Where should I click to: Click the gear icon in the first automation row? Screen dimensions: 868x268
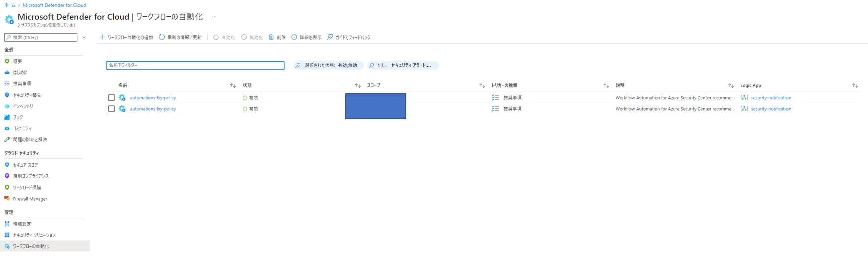click(x=122, y=98)
